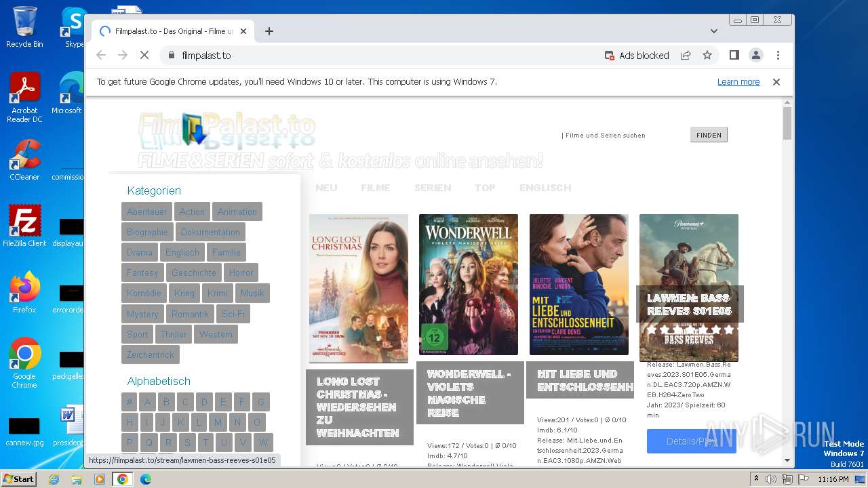The width and height of the screenshot is (868, 488).
Task: Click Chrome's back navigation arrow
Action: 101,55
